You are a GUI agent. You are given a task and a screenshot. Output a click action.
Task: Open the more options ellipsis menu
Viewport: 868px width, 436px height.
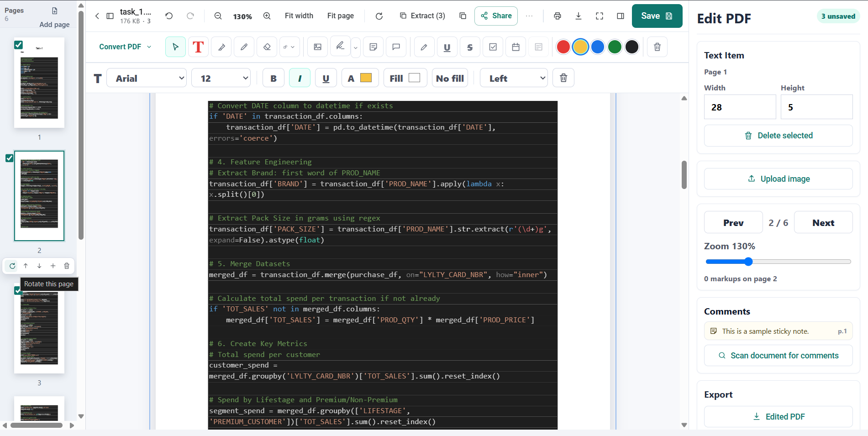point(529,16)
